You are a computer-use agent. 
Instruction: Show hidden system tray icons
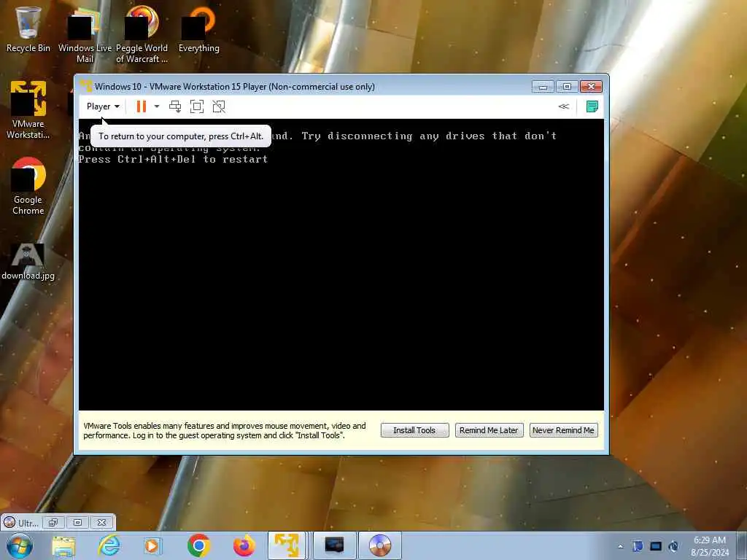[620, 546]
